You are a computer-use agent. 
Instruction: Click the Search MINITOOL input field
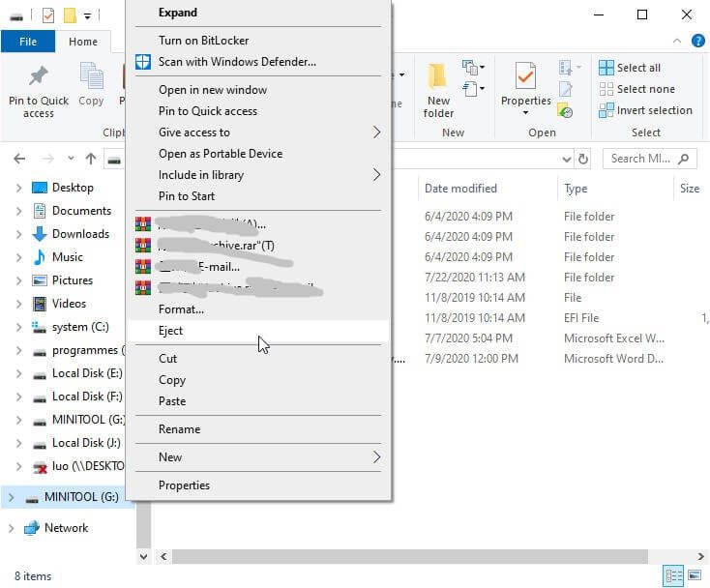[649, 159]
